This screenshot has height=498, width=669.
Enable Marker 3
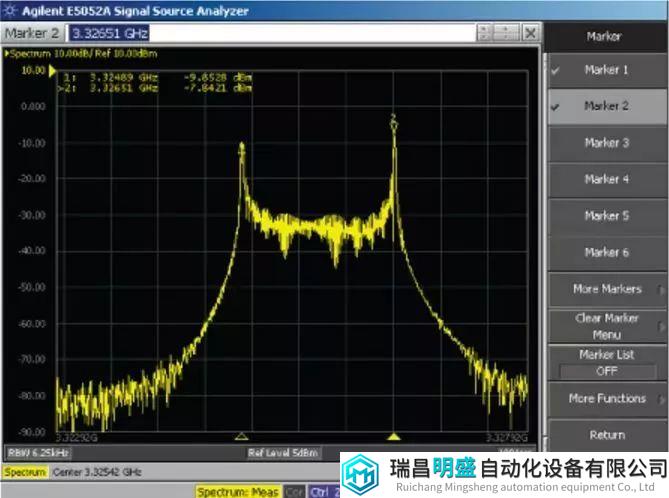[607, 143]
